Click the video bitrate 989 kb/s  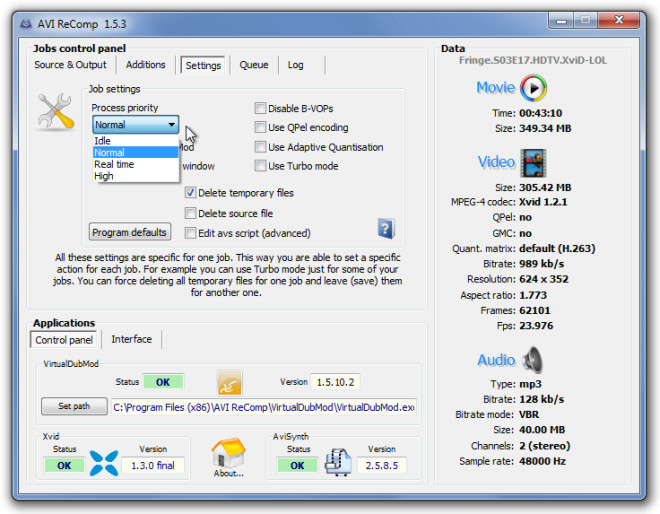(x=541, y=264)
